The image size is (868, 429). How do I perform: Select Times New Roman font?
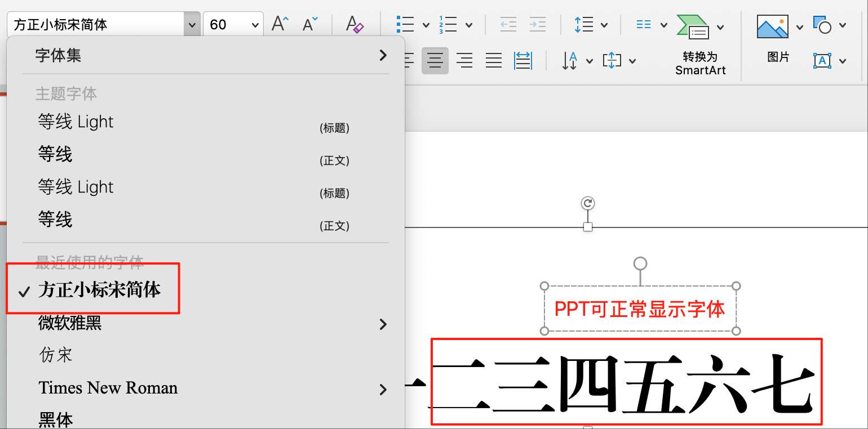coord(108,388)
